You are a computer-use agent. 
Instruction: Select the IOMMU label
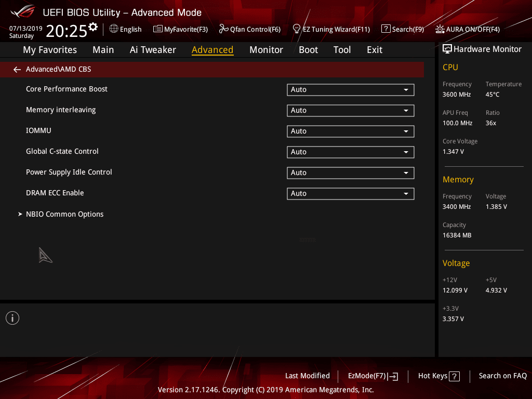pos(38,130)
